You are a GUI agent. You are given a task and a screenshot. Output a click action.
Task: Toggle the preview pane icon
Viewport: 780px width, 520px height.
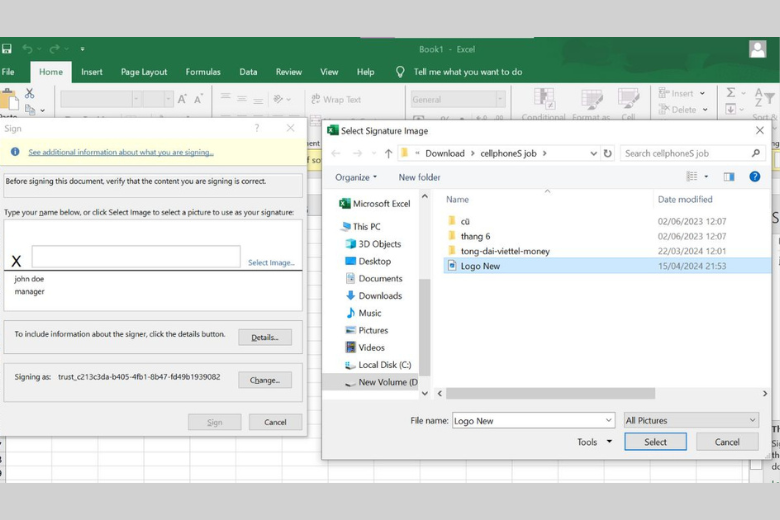729,177
